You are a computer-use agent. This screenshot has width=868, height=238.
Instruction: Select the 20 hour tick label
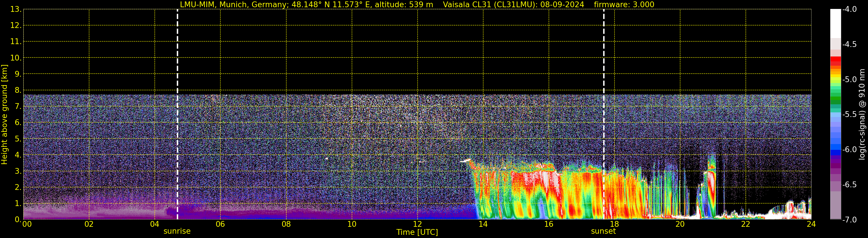pos(680,224)
